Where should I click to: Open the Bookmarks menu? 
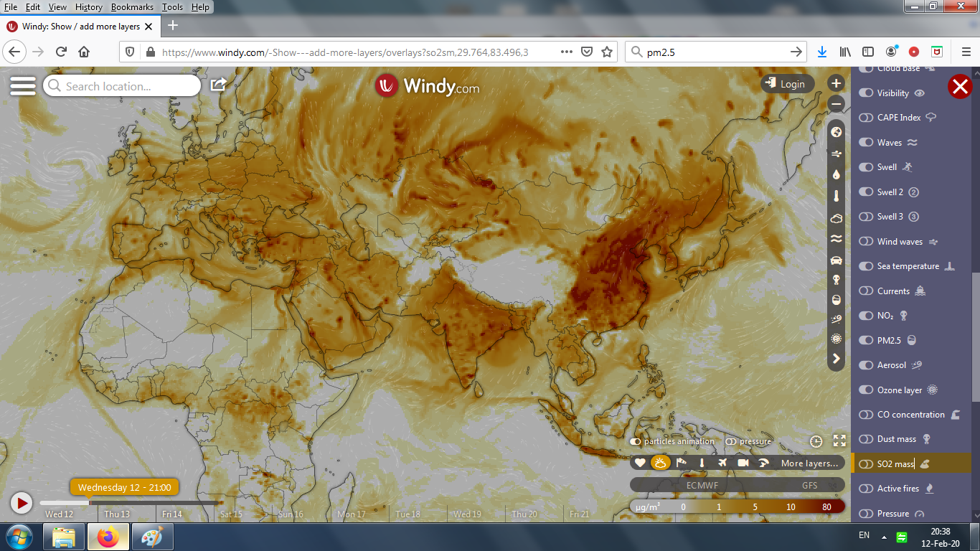(x=132, y=7)
